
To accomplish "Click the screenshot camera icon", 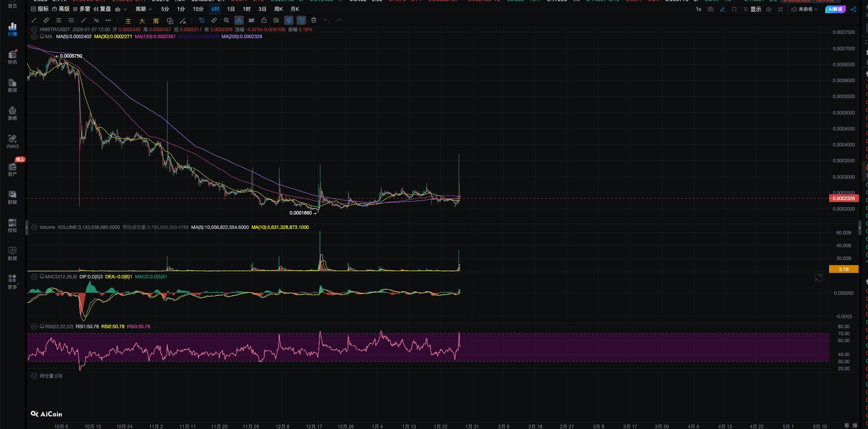I will (710, 9).
